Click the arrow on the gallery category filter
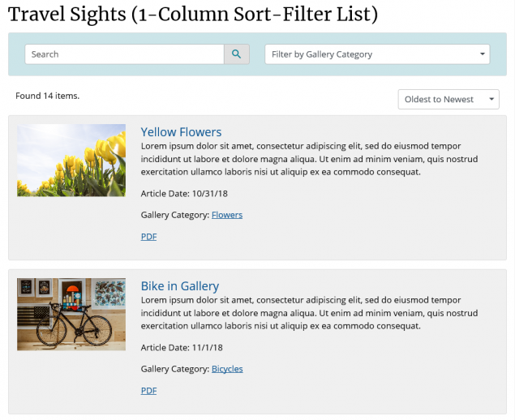Viewport: 515px width, 420px height. pyautogui.click(x=483, y=54)
